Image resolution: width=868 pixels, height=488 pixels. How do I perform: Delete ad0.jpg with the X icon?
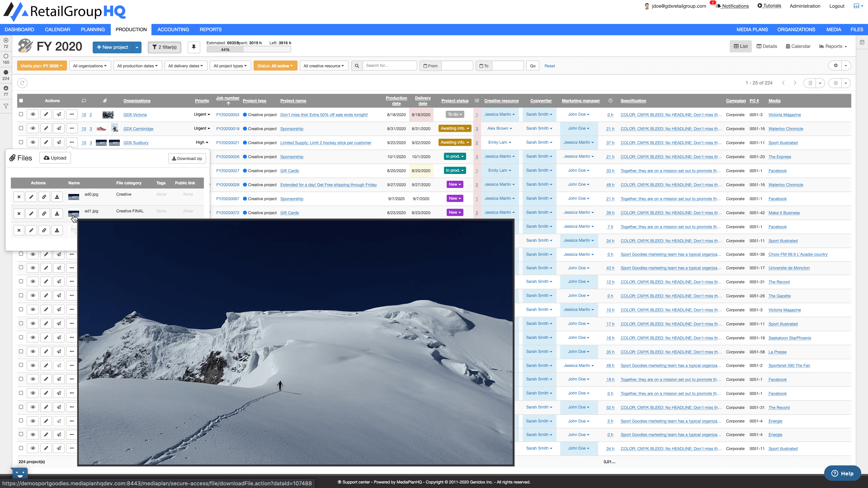tap(19, 197)
